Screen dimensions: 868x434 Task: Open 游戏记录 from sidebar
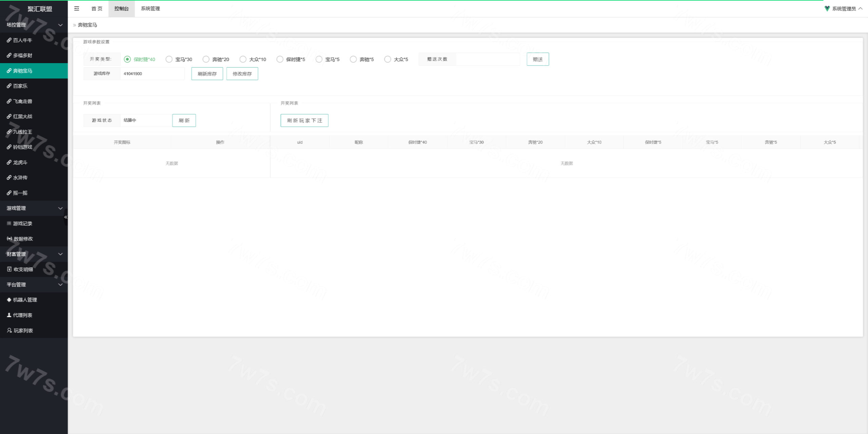[22, 223]
